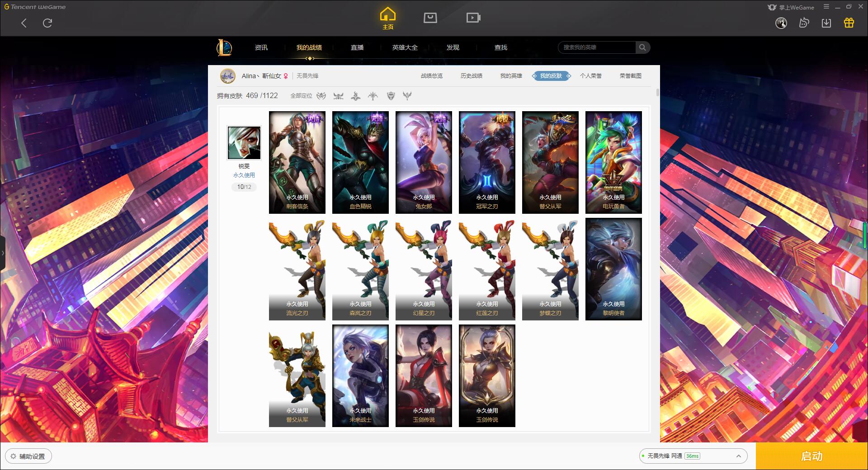
Task: Filter by first role icon after 全部定位
Action: (x=321, y=96)
